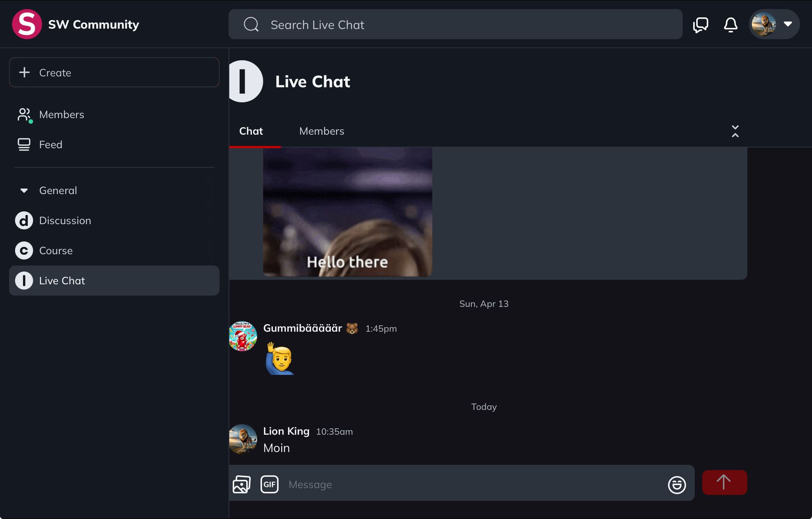The height and width of the screenshot is (519, 812).
Task: Click the Create button
Action: (114, 72)
